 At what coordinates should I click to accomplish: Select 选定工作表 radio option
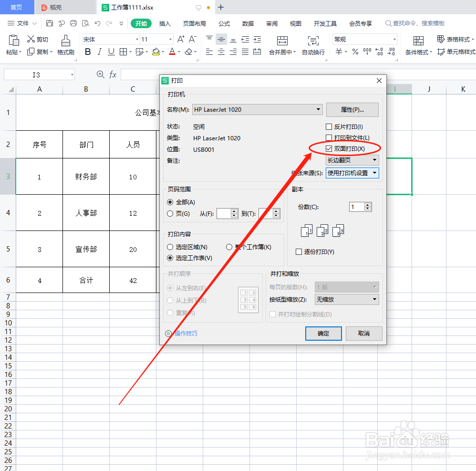(x=170, y=258)
